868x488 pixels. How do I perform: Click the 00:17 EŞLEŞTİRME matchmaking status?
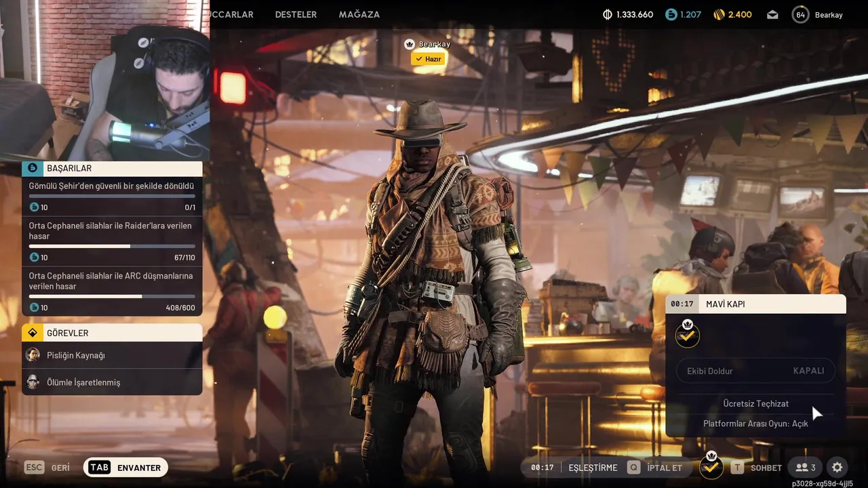574,468
